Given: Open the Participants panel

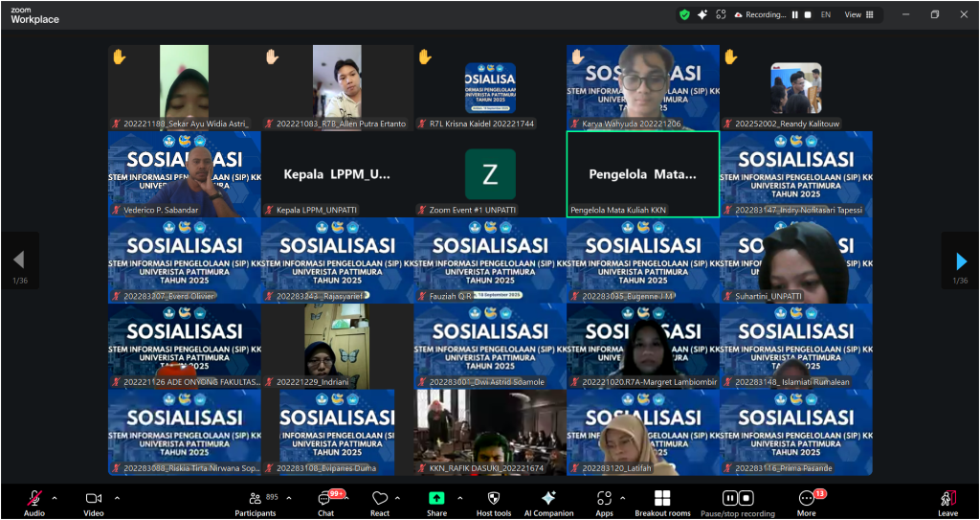Looking at the screenshot, I should 255,501.
